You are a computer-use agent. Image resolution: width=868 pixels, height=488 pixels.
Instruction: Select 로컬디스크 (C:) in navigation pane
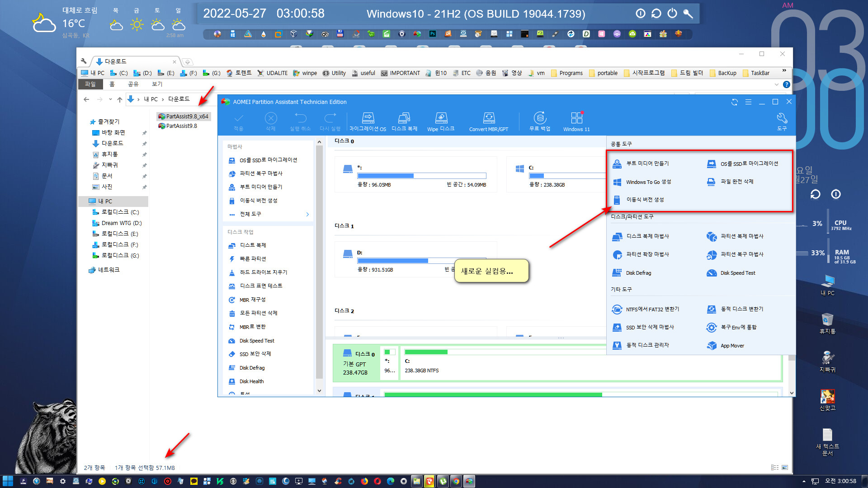(x=116, y=212)
